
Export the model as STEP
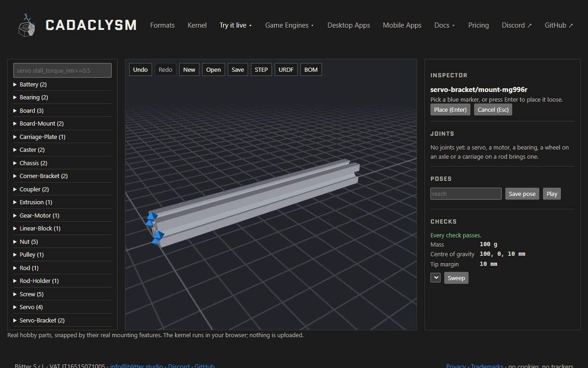pyautogui.click(x=261, y=69)
